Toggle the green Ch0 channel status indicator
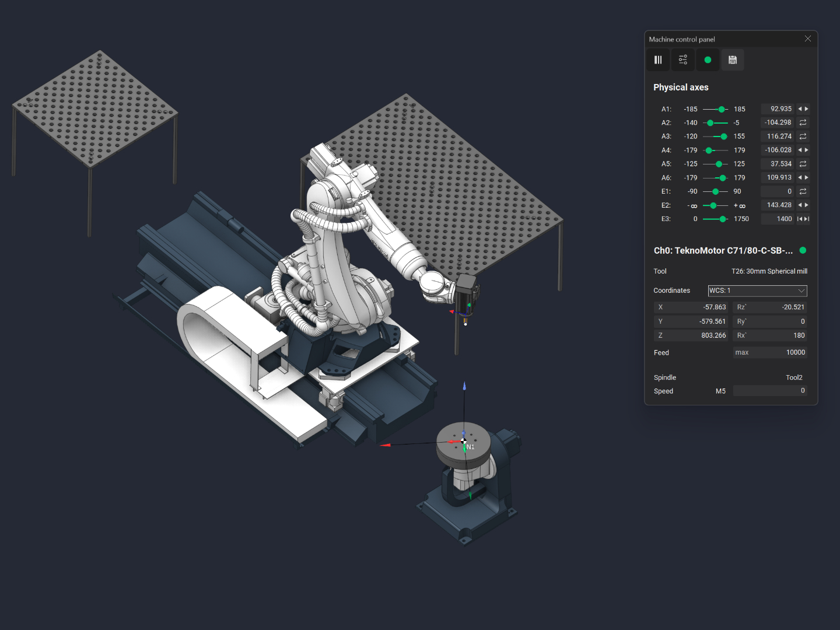This screenshot has width=840, height=630. click(x=803, y=250)
